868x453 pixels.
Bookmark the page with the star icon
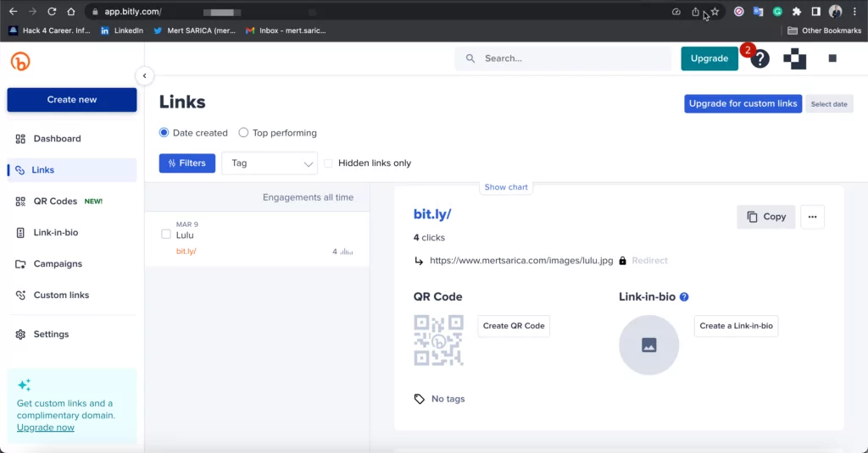(x=715, y=12)
